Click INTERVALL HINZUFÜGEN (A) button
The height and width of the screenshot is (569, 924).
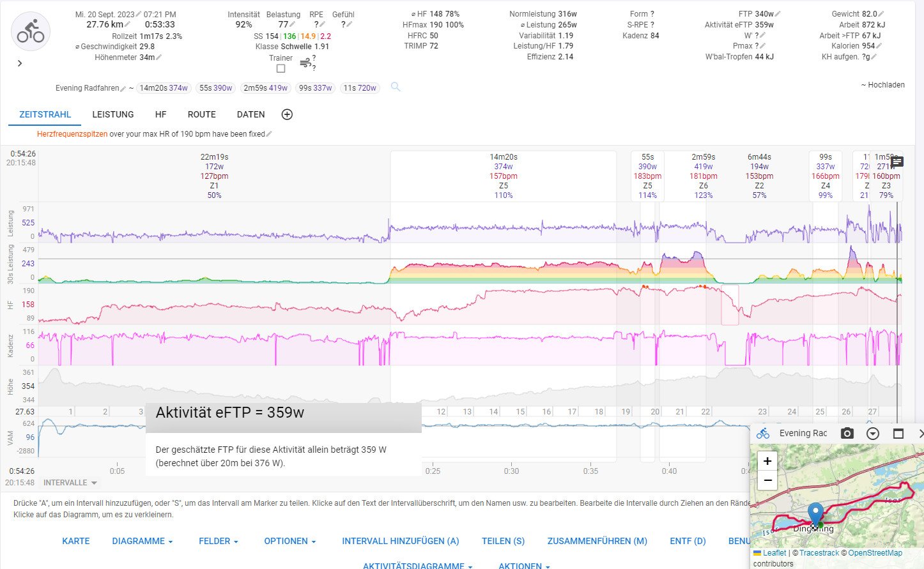tap(400, 541)
